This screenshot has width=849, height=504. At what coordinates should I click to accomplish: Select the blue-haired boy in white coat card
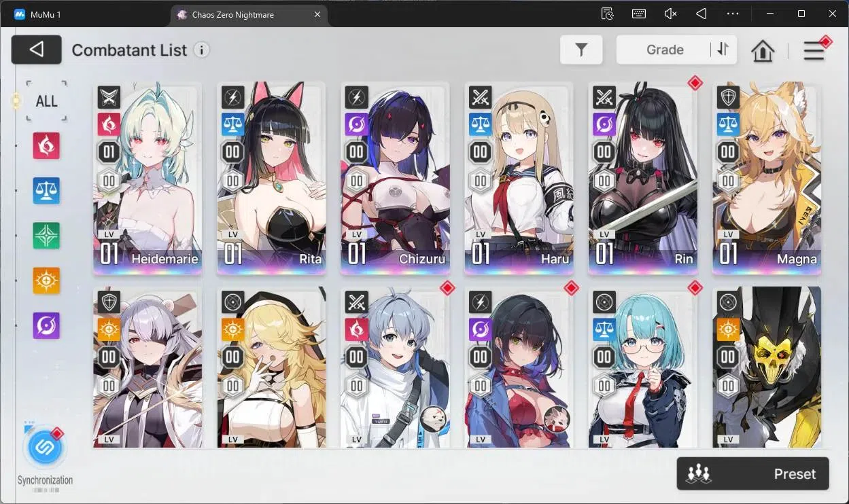[395, 367]
